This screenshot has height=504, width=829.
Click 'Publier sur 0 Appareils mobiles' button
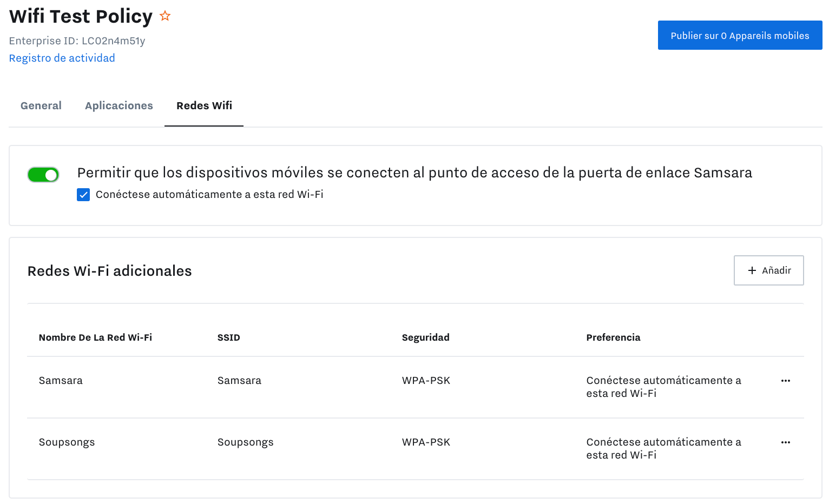(740, 35)
